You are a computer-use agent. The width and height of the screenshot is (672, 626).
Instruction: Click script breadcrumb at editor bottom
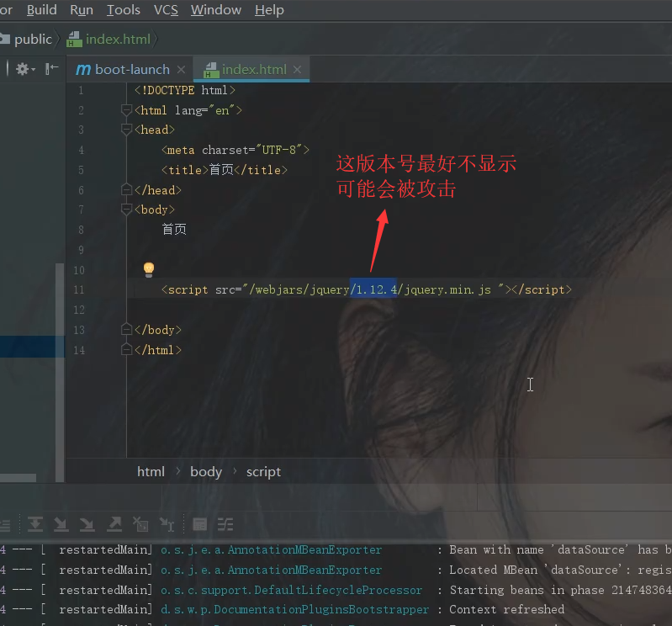pos(263,472)
